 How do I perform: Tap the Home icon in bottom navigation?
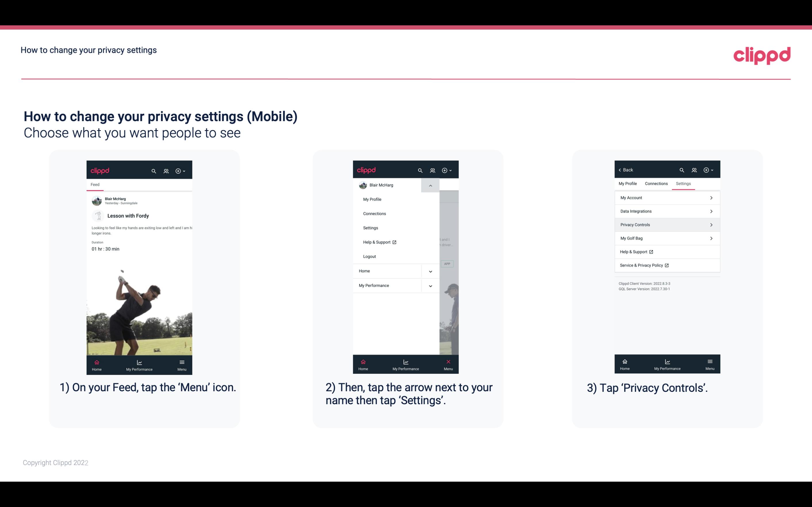coord(97,363)
